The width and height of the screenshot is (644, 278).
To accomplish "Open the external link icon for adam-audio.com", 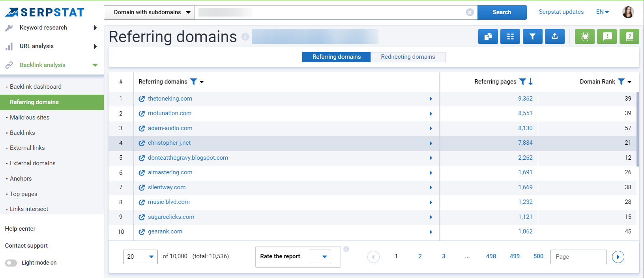I will [142, 129].
